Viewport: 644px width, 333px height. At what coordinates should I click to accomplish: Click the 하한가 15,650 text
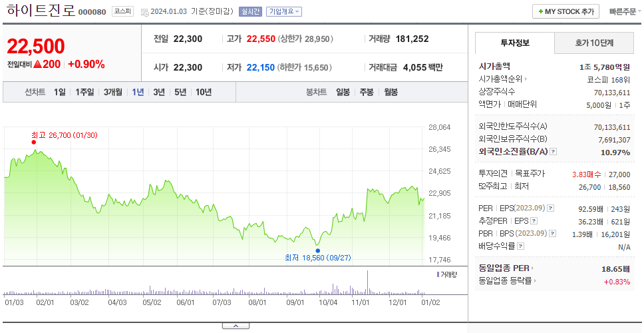305,67
